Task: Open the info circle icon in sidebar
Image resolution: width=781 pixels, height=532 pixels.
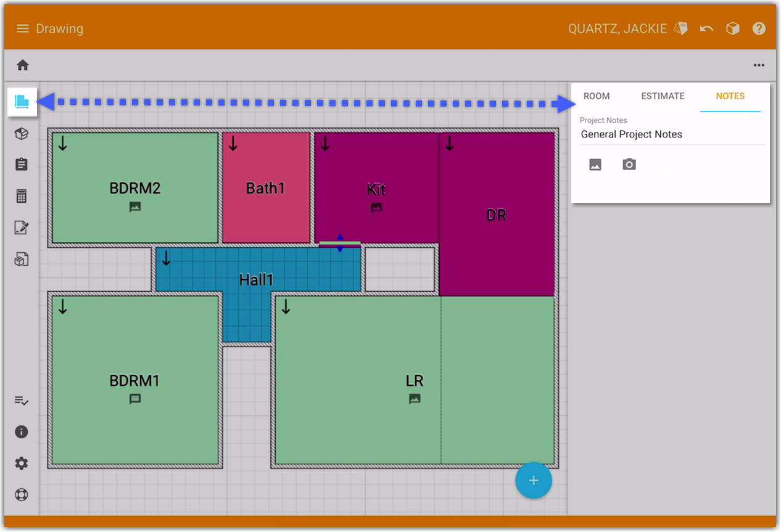Action: click(x=22, y=432)
